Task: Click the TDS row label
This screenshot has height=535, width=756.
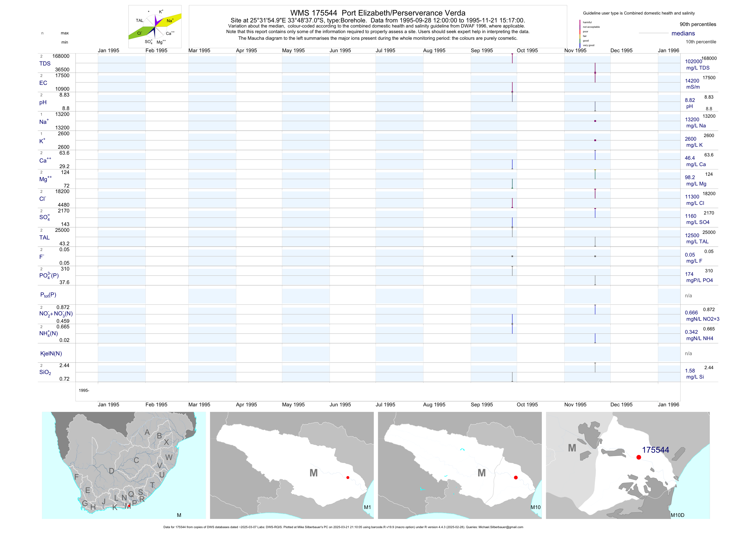Action: [x=45, y=64]
